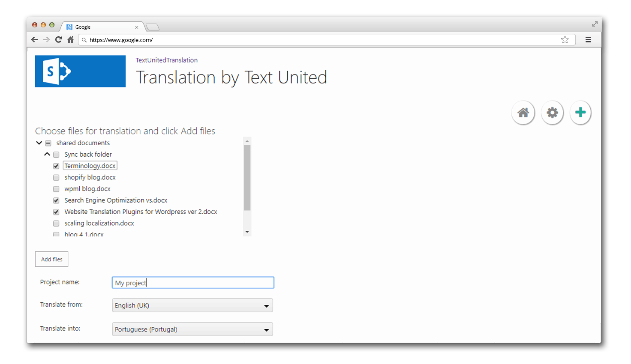The height and width of the screenshot is (364, 631).
Task: Select the scaling localization.docx label
Action: click(99, 223)
